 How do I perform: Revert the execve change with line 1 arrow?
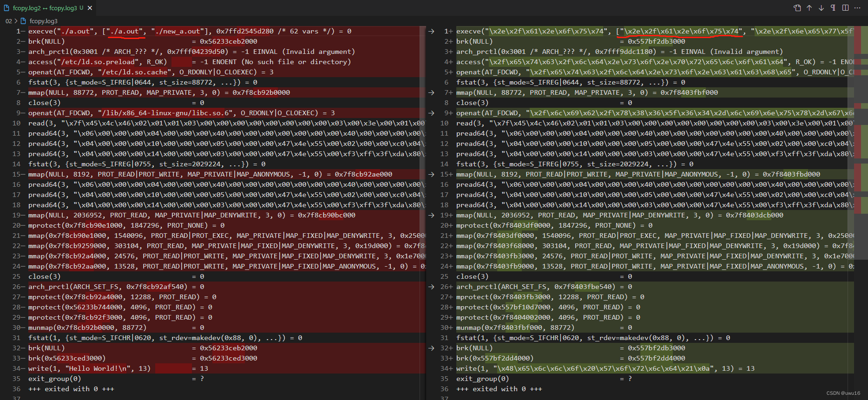(431, 31)
